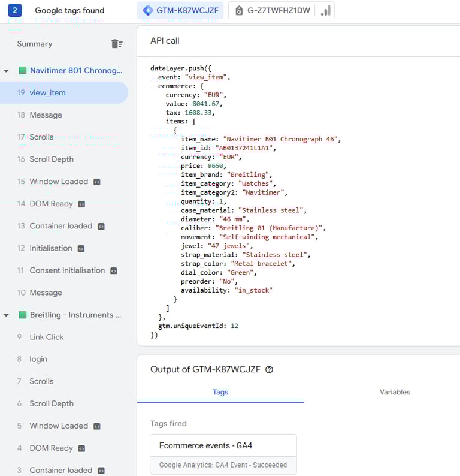Open the Summary view
Image resolution: width=460 pixels, height=476 pixels.
click(x=35, y=44)
